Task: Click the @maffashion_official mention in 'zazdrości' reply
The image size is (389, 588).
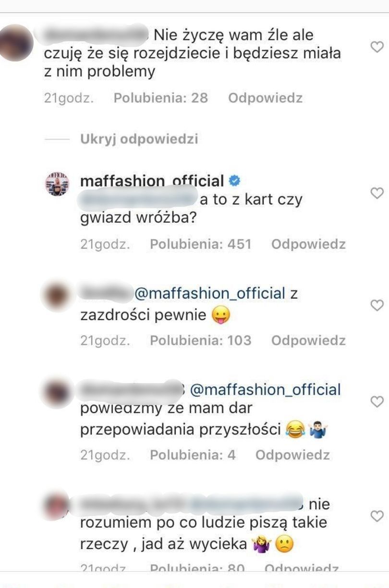Action: point(210,293)
